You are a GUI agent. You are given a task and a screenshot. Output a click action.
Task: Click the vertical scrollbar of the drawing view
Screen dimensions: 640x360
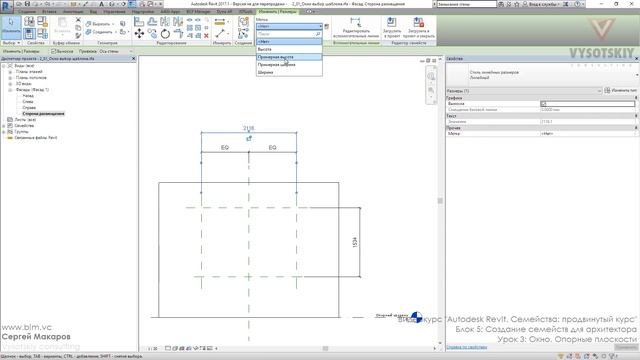pyautogui.click(x=440, y=201)
